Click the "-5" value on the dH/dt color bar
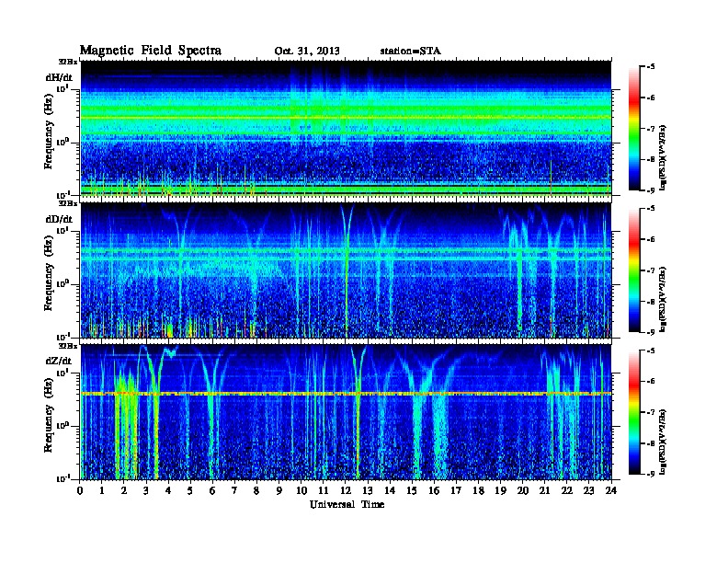This screenshot has height=563, width=728. [x=651, y=67]
